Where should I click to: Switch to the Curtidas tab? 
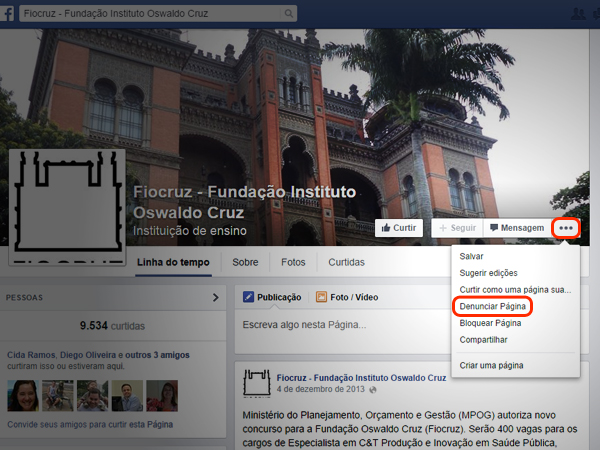click(x=346, y=262)
